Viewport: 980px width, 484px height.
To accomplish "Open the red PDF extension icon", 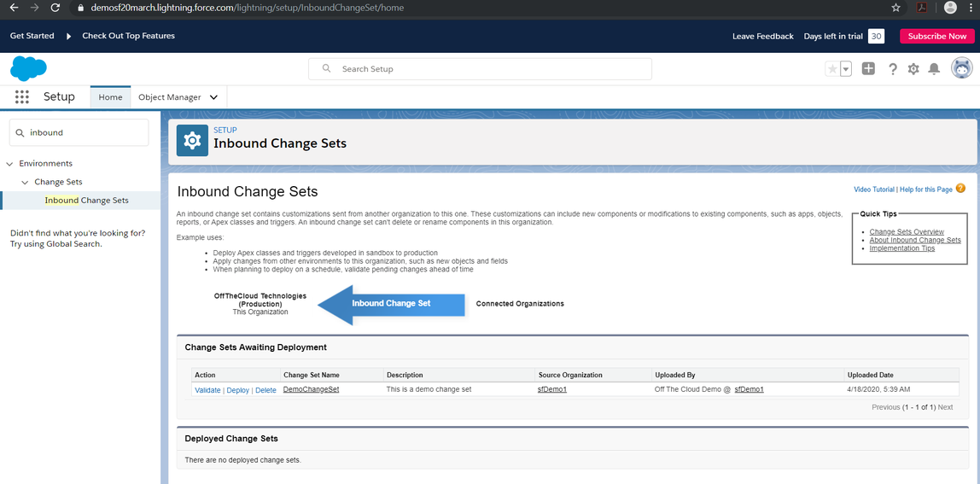I will [x=921, y=9].
